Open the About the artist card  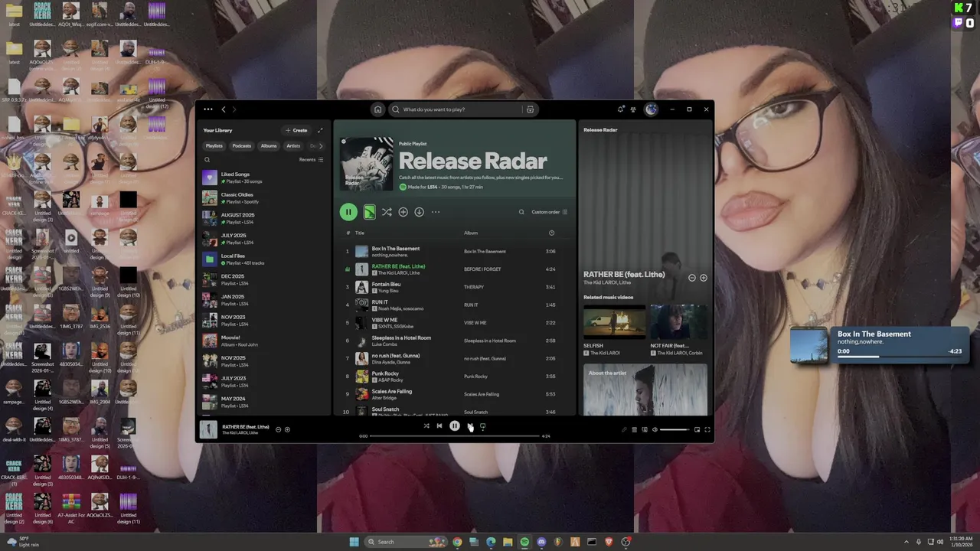(x=645, y=390)
